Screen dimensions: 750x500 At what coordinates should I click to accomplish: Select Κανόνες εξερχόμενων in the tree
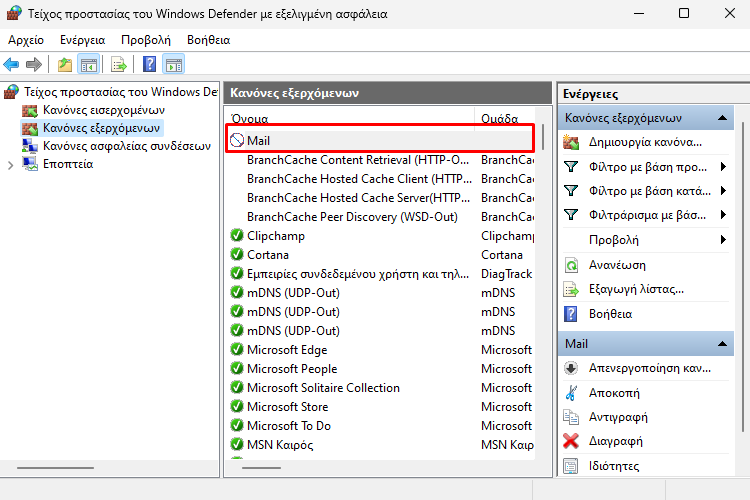101,128
